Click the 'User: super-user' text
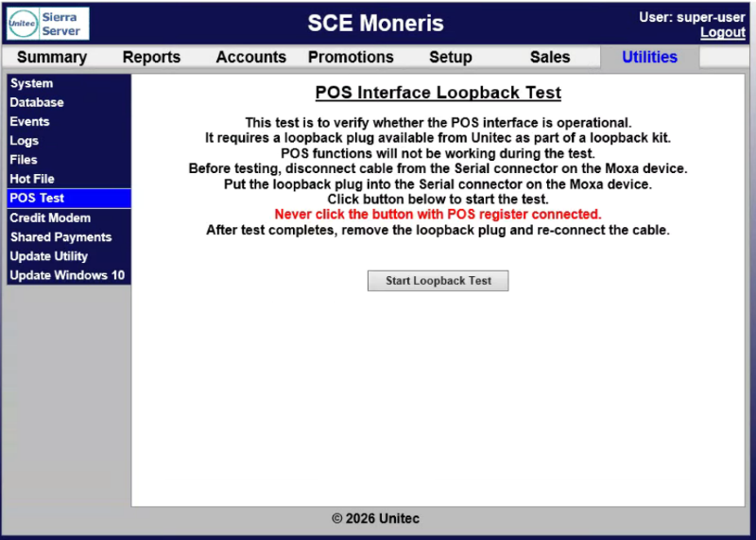 coord(692,17)
